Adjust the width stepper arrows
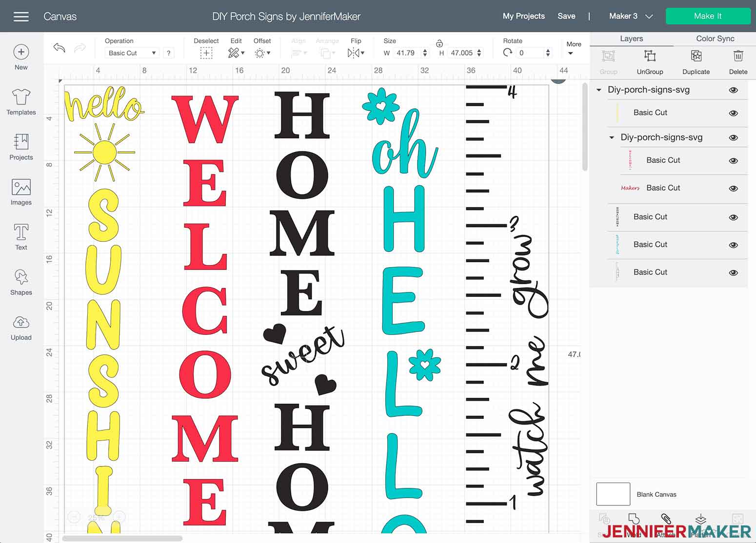This screenshot has width=756, height=543. coord(425,53)
